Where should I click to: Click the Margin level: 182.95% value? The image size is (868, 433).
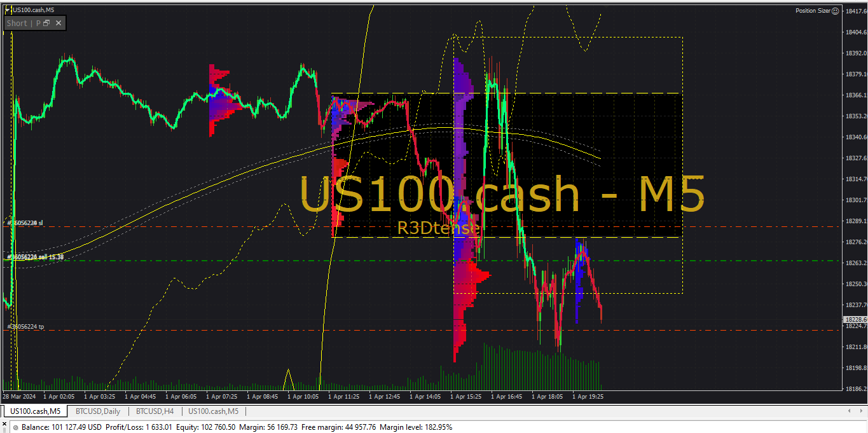[x=416, y=427]
